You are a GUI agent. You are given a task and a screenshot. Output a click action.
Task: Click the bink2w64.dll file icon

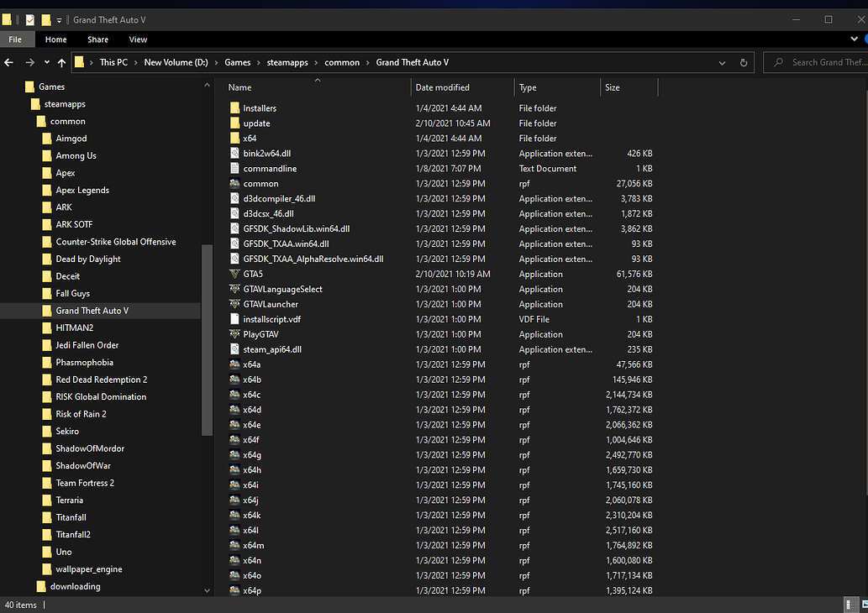tap(234, 153)
